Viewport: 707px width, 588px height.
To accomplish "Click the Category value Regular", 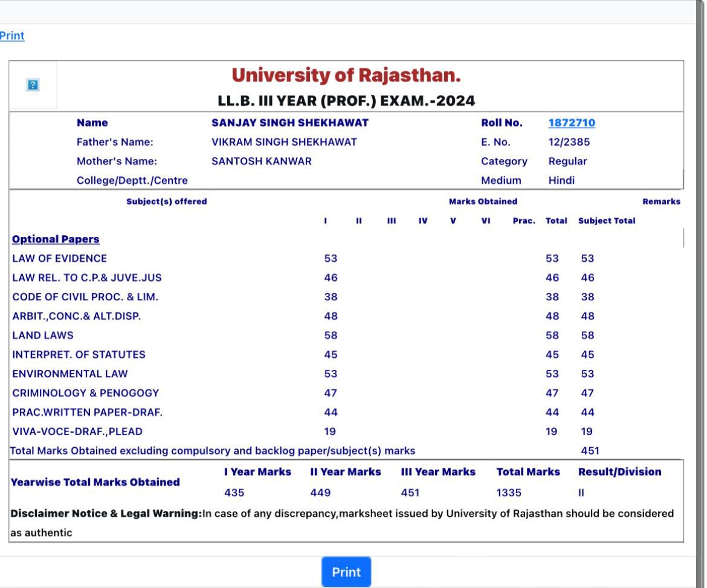I will pos(567,161).
